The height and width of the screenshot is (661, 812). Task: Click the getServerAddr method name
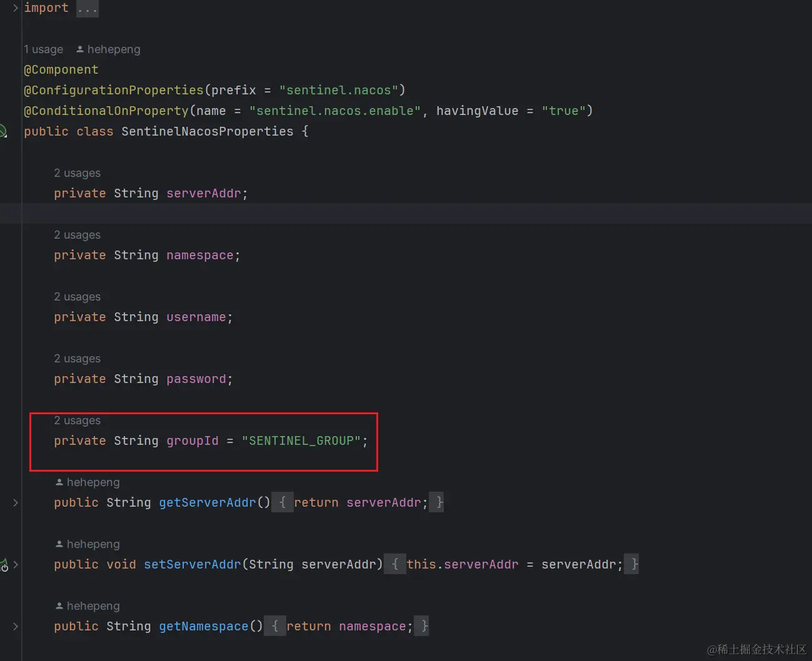208,502
